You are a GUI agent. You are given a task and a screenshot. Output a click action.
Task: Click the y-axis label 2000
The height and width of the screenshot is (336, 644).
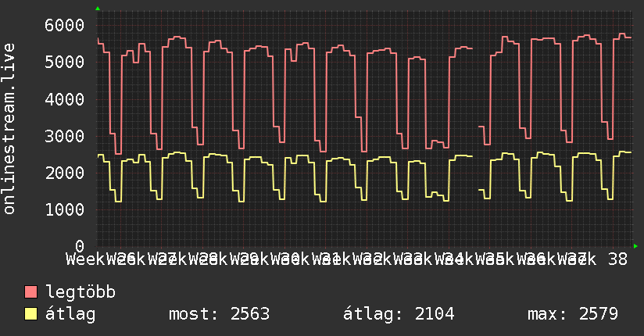click(65, 173)
